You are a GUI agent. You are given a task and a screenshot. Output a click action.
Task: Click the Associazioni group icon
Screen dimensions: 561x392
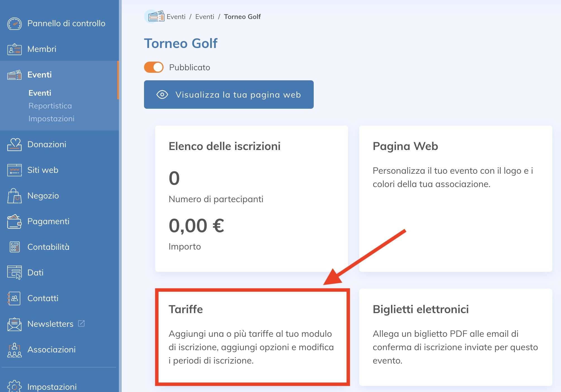(15, 349)
